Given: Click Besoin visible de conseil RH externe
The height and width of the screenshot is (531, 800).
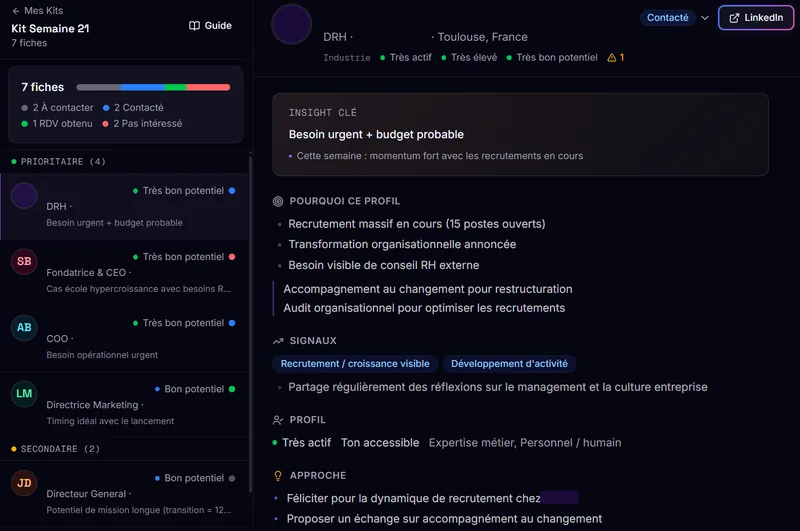Looking at the screenshot, I should 384,265.
